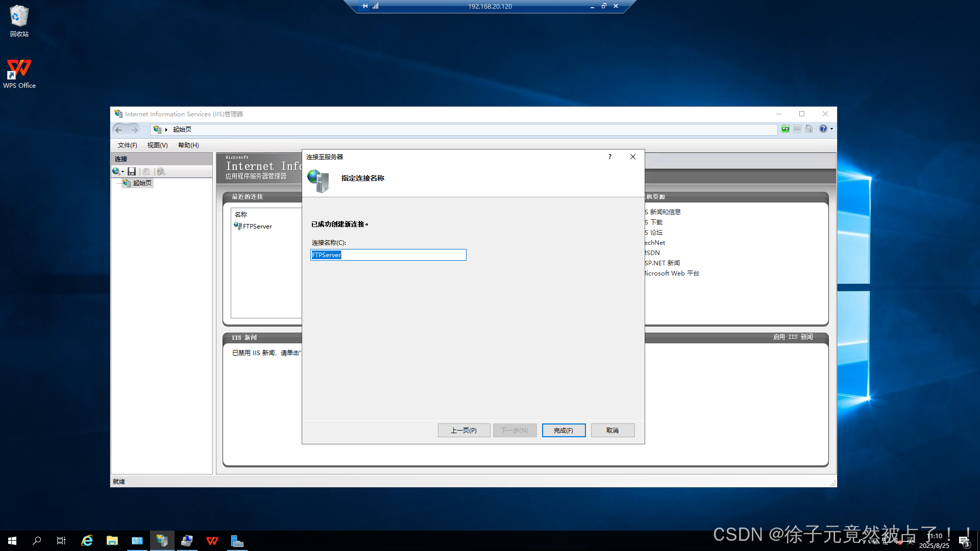Click the 下载 link
Screen dimensions: 980x551
pyautogui.click(x=654, y=222)
